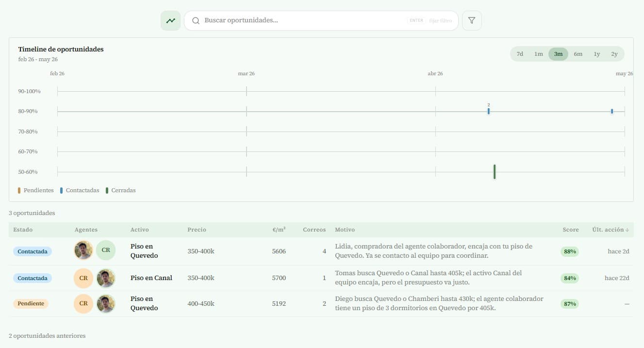The width and height of the screenshot is (644, 348).
Task: Open Piso en Quevedo at 5606 €/m²
Action: (x=144, y=251)
